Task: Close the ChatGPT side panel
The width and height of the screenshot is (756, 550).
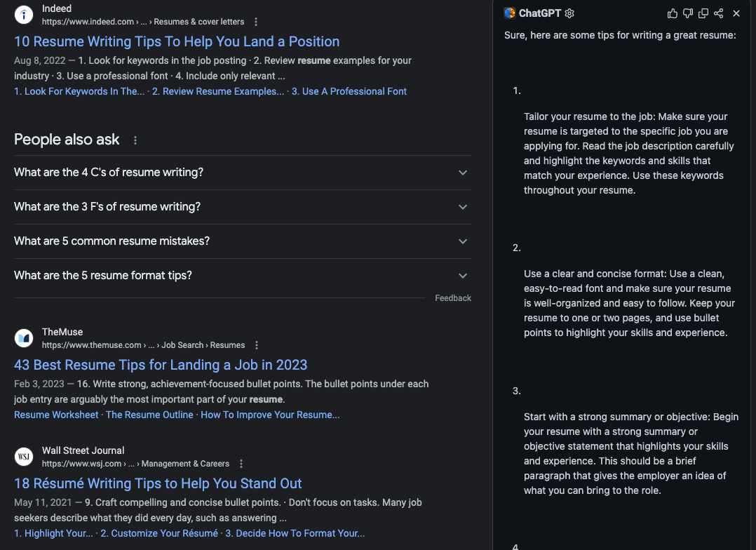Action: tap(736, 13)
